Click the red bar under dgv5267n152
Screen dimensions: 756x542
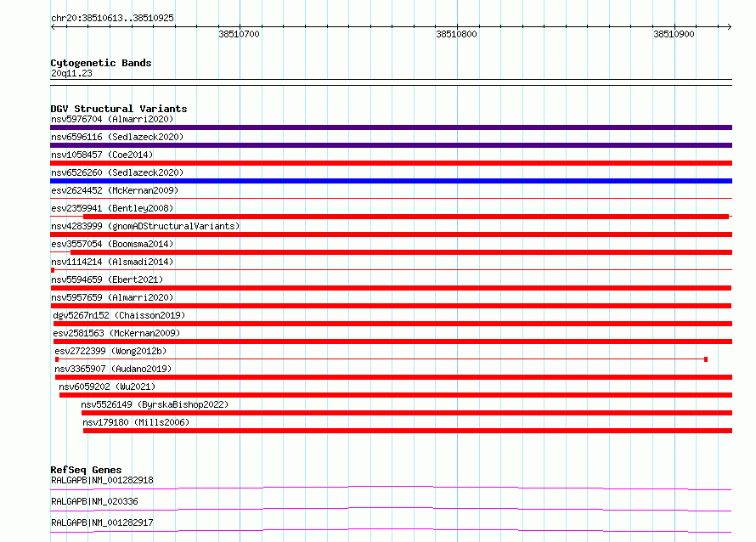tap(392, 324)
